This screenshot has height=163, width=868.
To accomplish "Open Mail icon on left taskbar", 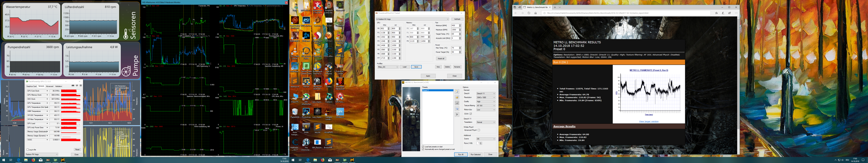I will click(x=40, y=160).
